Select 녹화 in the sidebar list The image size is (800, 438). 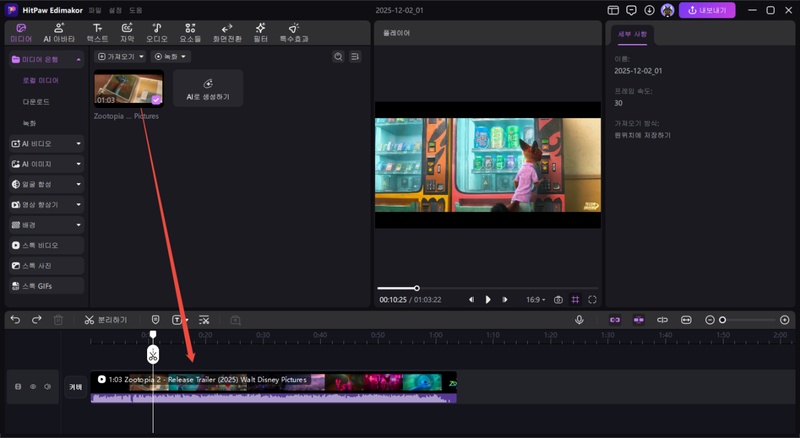(29, 123)
